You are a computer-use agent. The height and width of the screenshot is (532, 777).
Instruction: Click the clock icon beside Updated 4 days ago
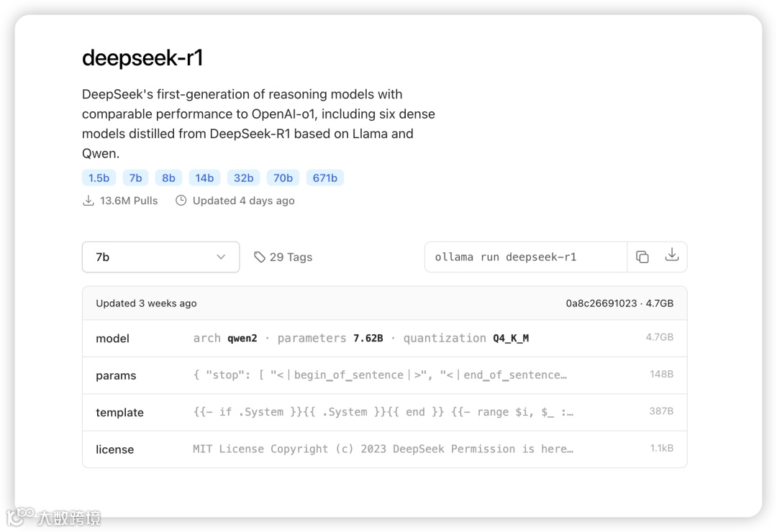click(181, 201)
